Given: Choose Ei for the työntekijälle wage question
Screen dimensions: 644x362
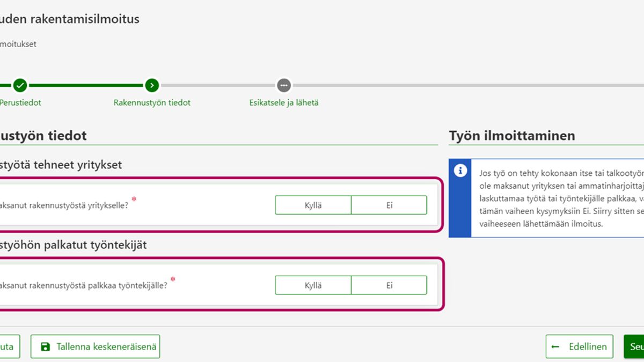Looking at the screenshot, I should click(389, 285).
